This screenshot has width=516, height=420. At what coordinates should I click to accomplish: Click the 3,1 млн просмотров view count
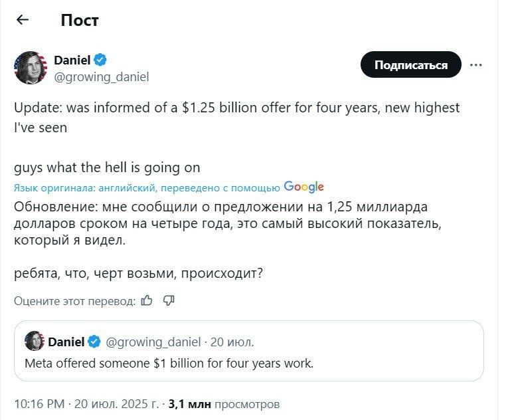[224, 403]
